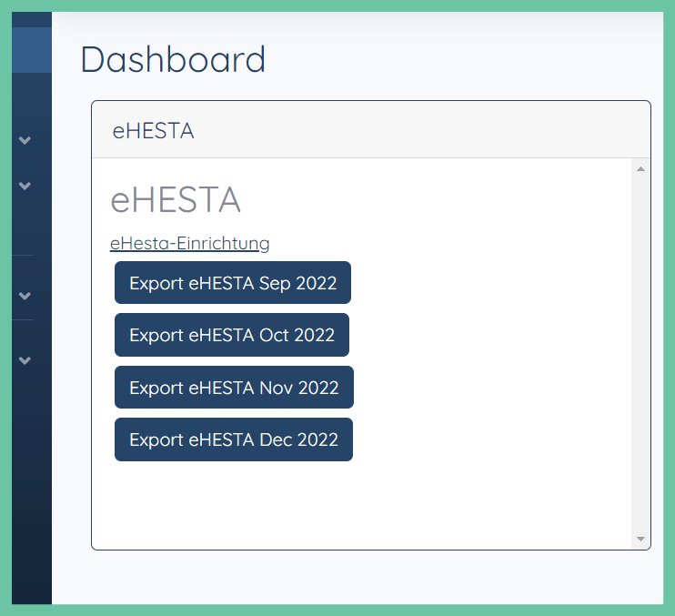Expand the topmost sidebar chevron
Viewport: 675px width, 616px height.
click(x=25, y=140)
